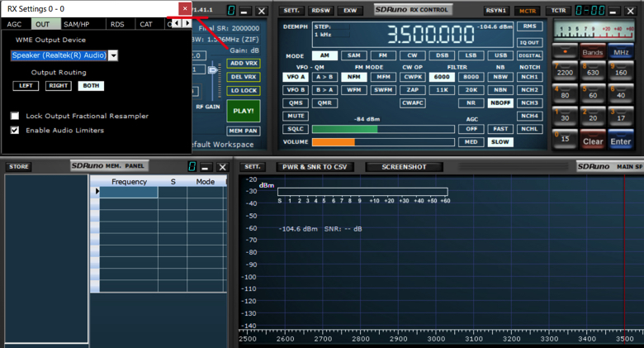This screenshot has width=644, height=348.
Task: Adjust the RF GAIN slider handle
Action: click(x=213, y=70)
